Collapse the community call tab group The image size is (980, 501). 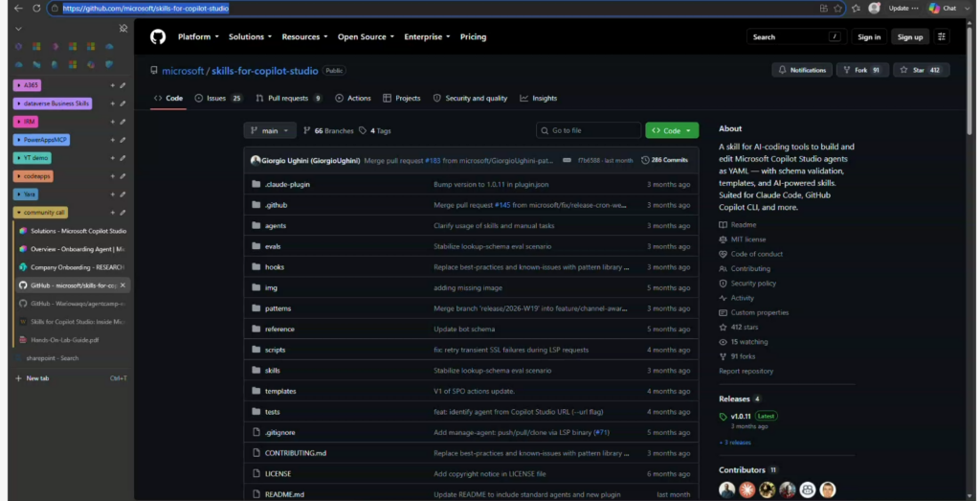click(40, 213)
